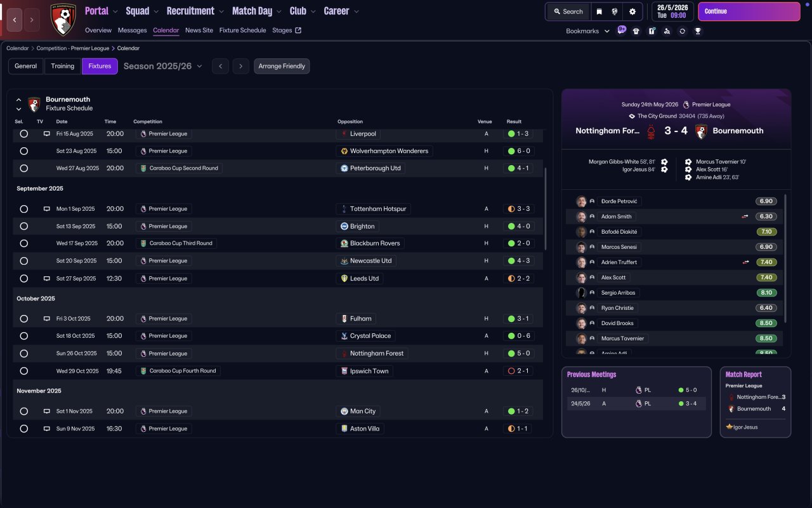The width and height of the screenshot is (812, 508).
Task: Select the Crystal Palace fixture radio button
Action: (x=24, y=336)
